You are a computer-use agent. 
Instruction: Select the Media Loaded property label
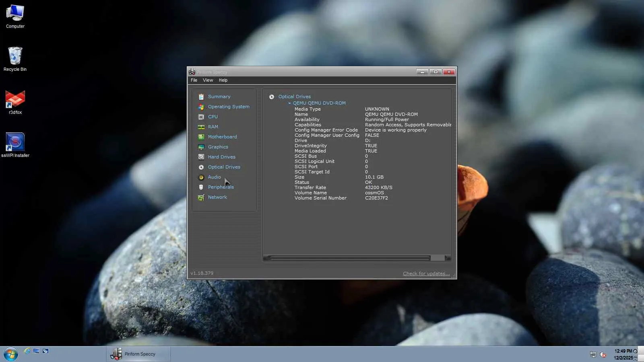pos(310,151)
